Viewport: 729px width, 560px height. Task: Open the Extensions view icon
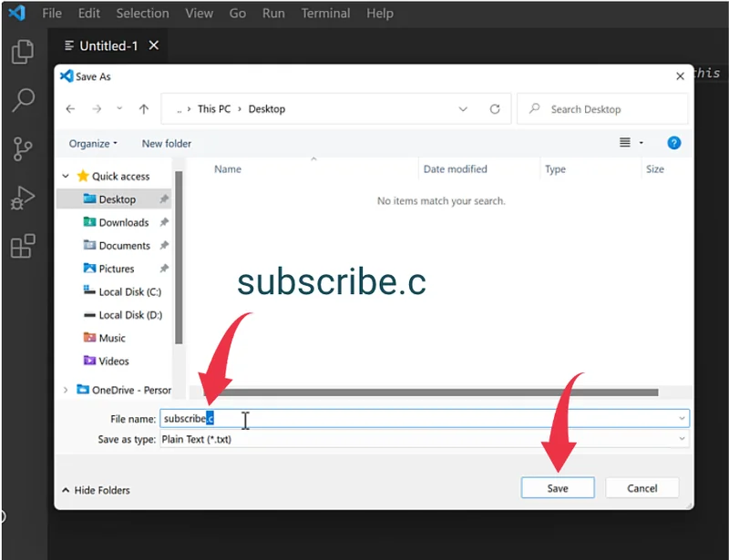[23, 246]
